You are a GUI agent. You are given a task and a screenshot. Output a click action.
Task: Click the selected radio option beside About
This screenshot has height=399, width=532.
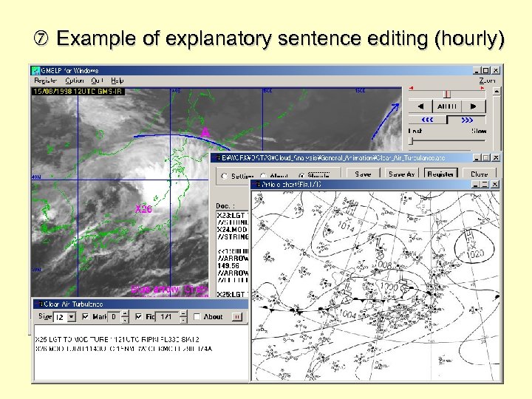pyautogui.click(x=301, y=175)
